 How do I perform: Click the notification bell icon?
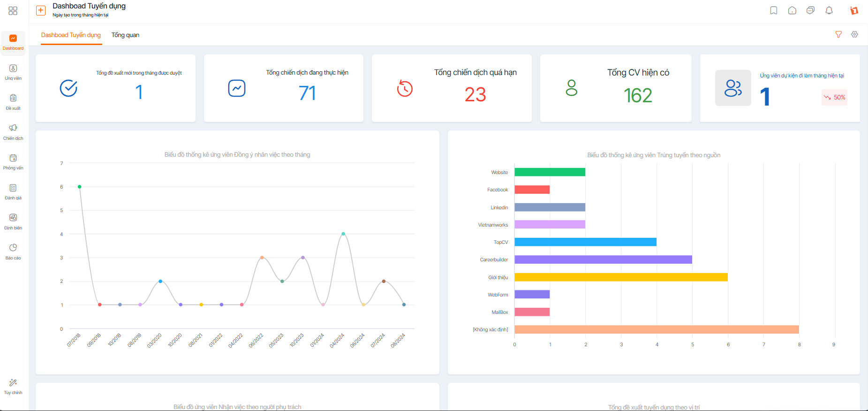click(829, 11)
